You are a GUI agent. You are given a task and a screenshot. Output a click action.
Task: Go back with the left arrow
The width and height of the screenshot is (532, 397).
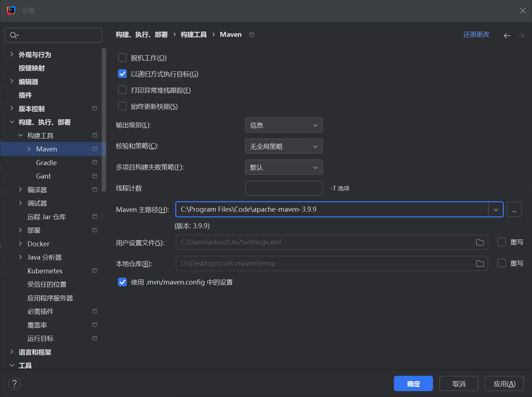pyautogui.click(x=507, y=35)
